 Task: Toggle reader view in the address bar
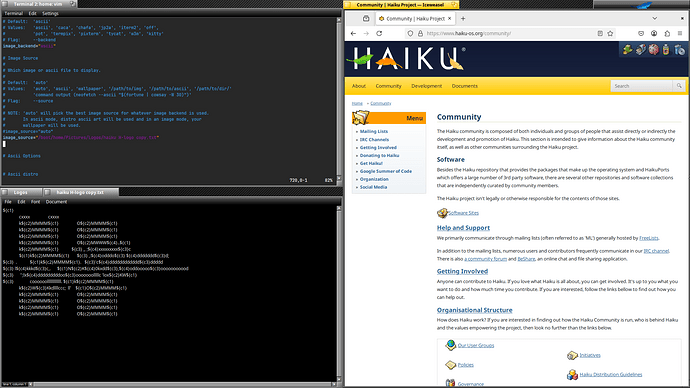(600, 33)
